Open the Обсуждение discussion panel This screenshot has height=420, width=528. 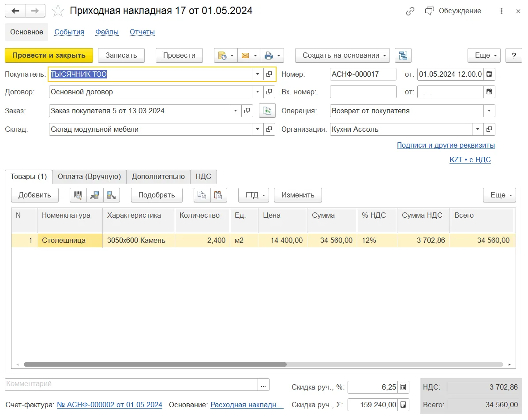(453, 11)
